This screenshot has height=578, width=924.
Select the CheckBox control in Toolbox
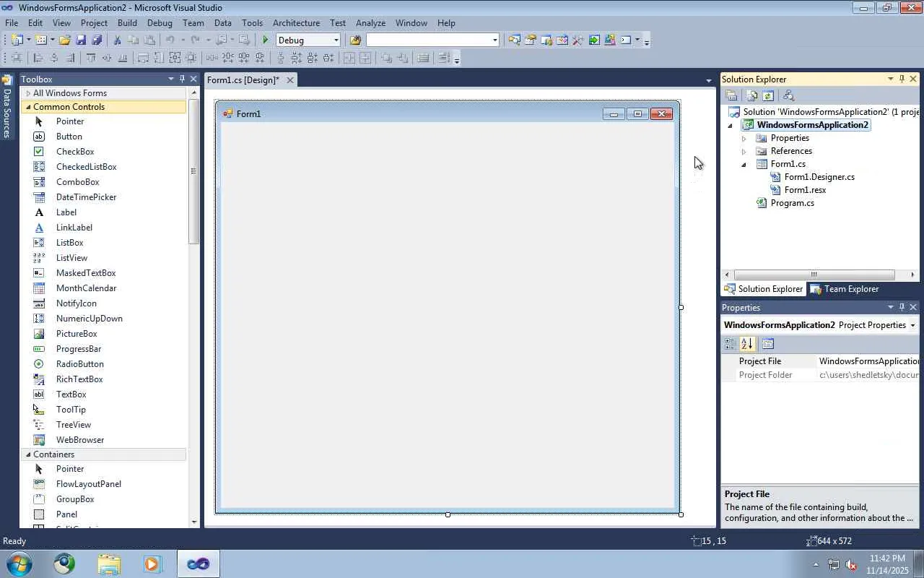(x=105, y=152)
